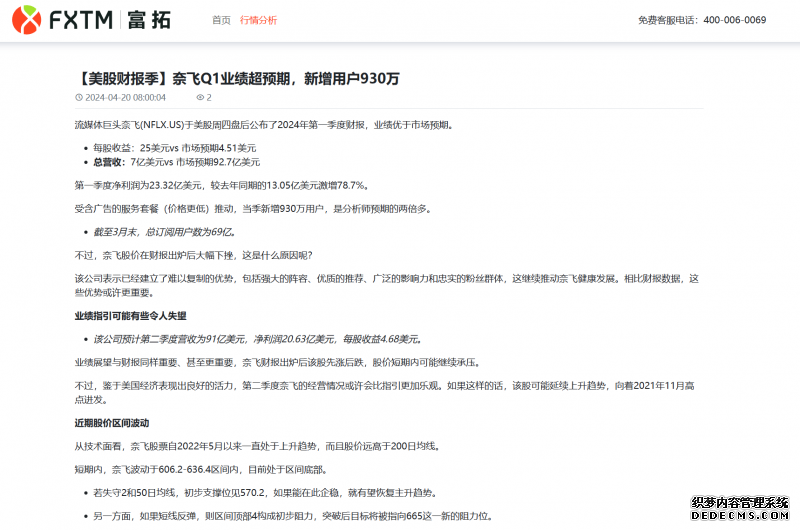Select the 该公司预计第二季度营收 italic bullet
800x530 pixels.
click(x=258, y=339)
